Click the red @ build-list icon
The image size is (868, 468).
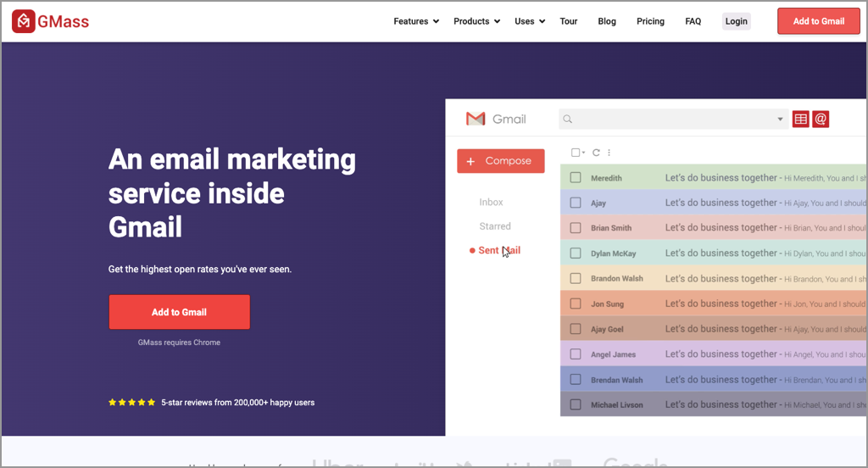821,119
